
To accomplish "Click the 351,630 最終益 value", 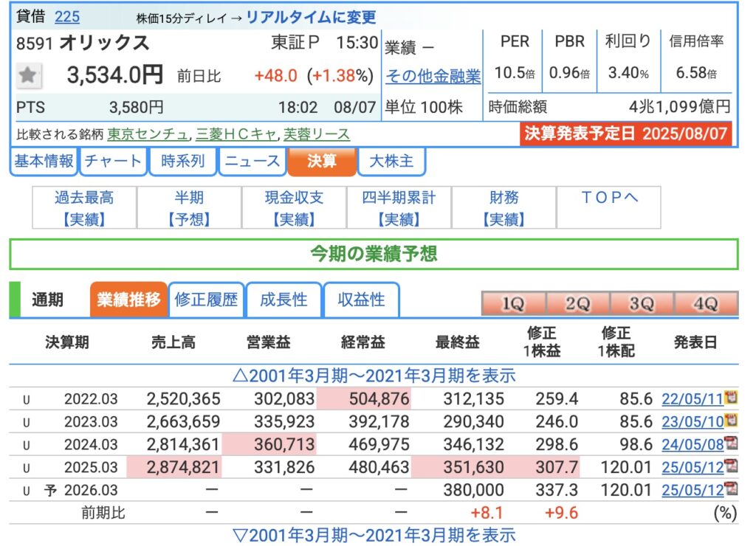I will [x=473, y=468].
